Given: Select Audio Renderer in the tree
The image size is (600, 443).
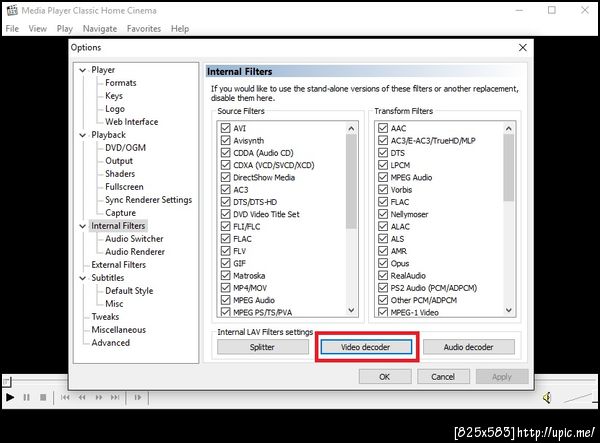Looking at the screenshot, I should tap(135, 252).
